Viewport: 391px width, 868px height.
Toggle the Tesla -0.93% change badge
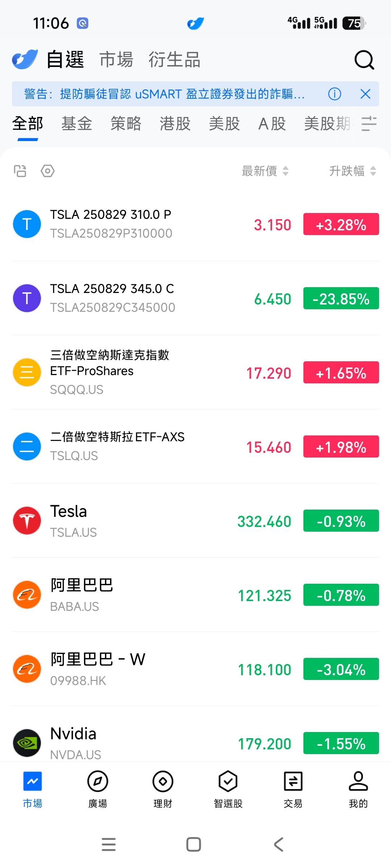coord(341,521)
